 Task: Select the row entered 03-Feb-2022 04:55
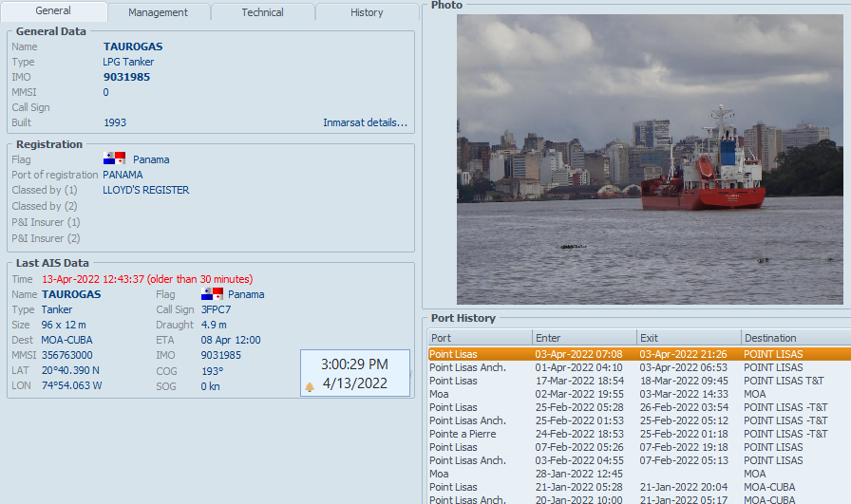639,460
